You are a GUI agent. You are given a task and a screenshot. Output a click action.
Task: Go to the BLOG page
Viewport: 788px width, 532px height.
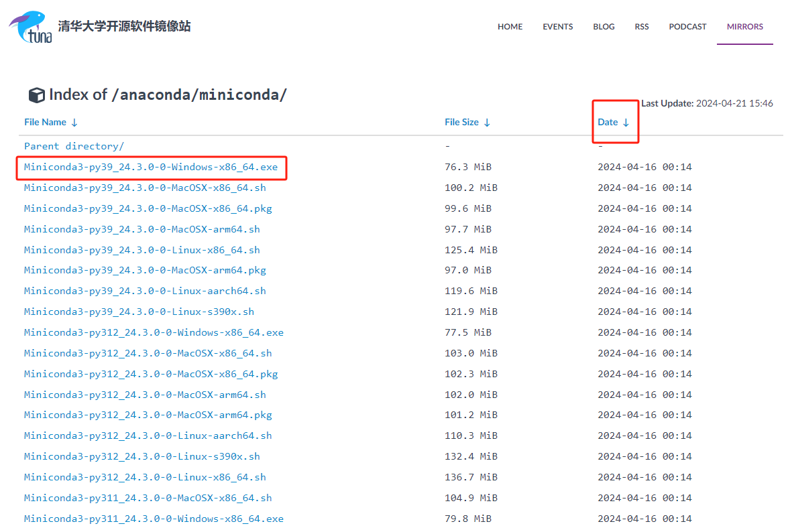pyautogui.click(x=604, y=27)
